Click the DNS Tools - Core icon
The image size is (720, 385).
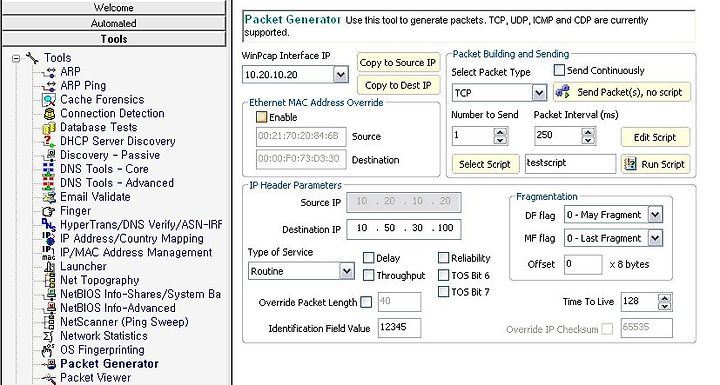coord(49,170)
